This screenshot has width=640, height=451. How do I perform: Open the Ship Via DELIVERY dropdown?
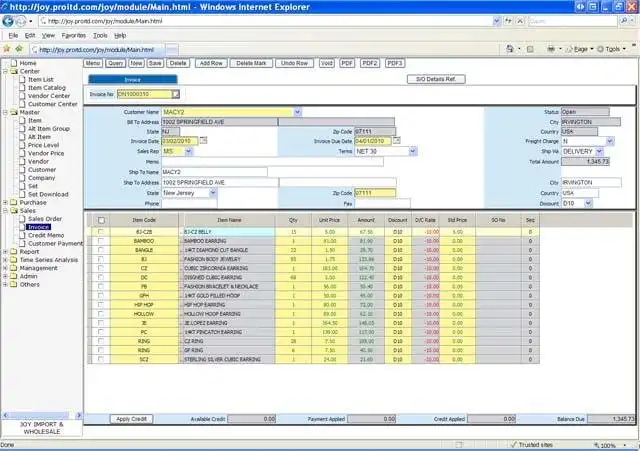599,151
